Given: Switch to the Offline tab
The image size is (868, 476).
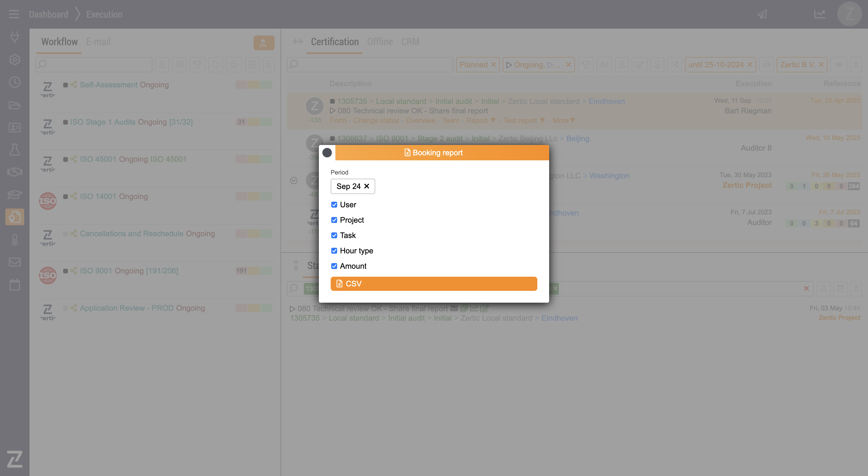Looking at the screenshot, I should pos(380,42).
